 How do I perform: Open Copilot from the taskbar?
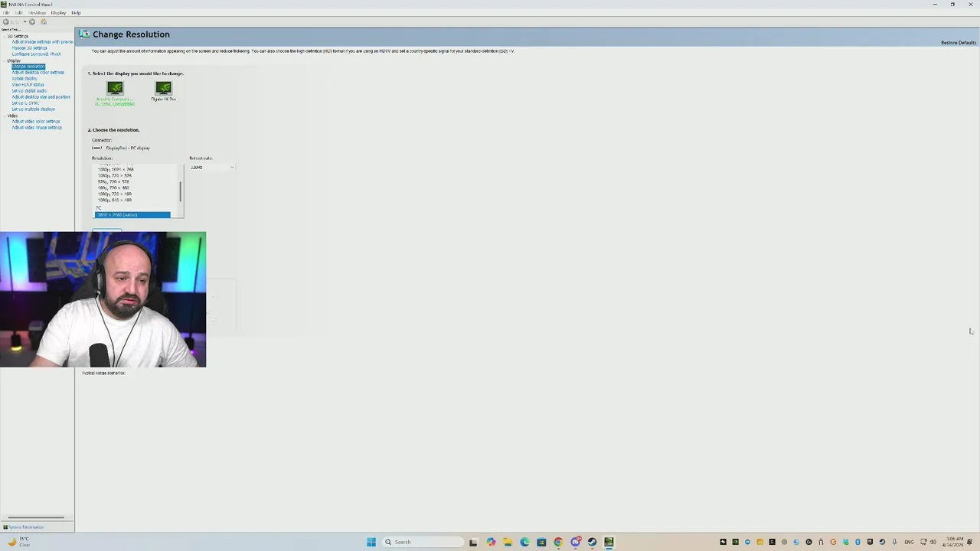491,542
